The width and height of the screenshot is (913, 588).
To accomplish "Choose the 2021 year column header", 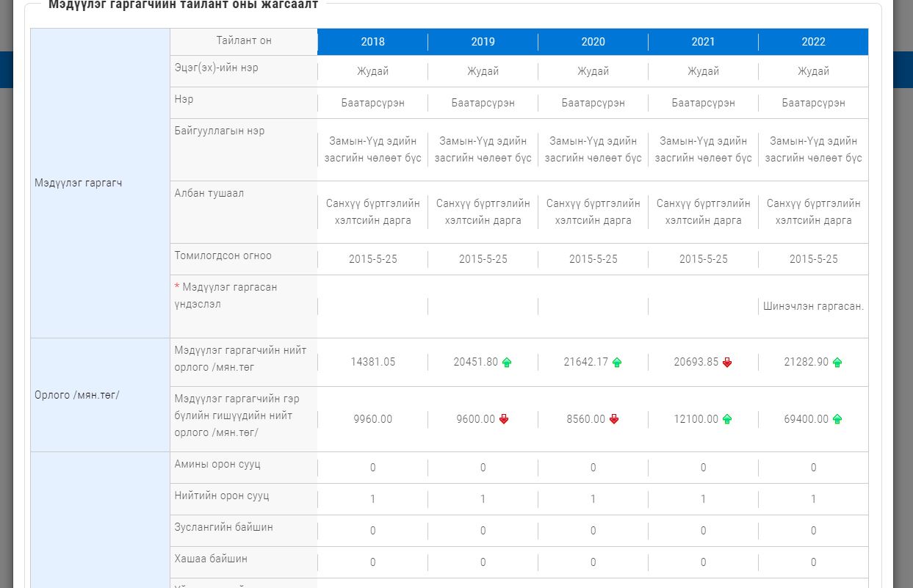I will (703, 42).
